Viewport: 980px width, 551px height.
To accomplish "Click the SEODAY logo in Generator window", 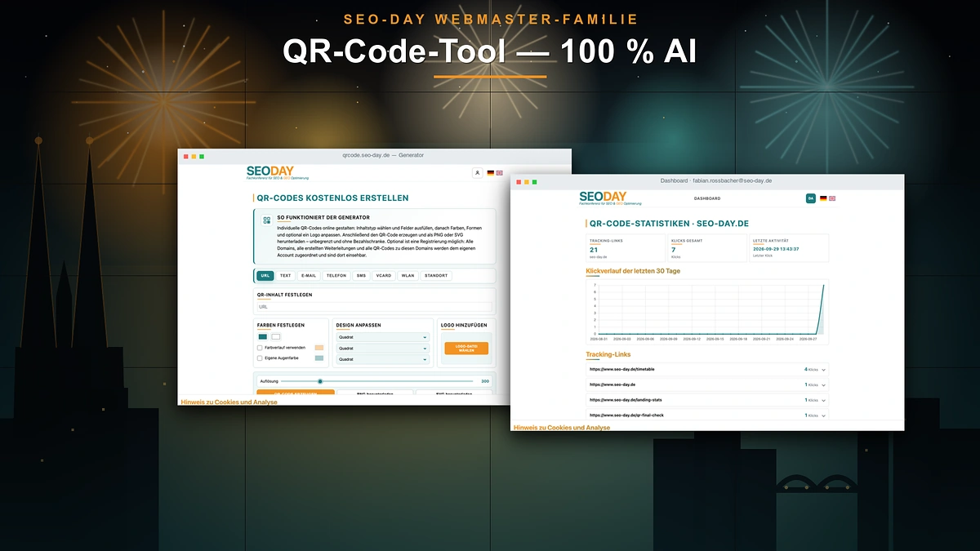I will click(x=278, y=172).
